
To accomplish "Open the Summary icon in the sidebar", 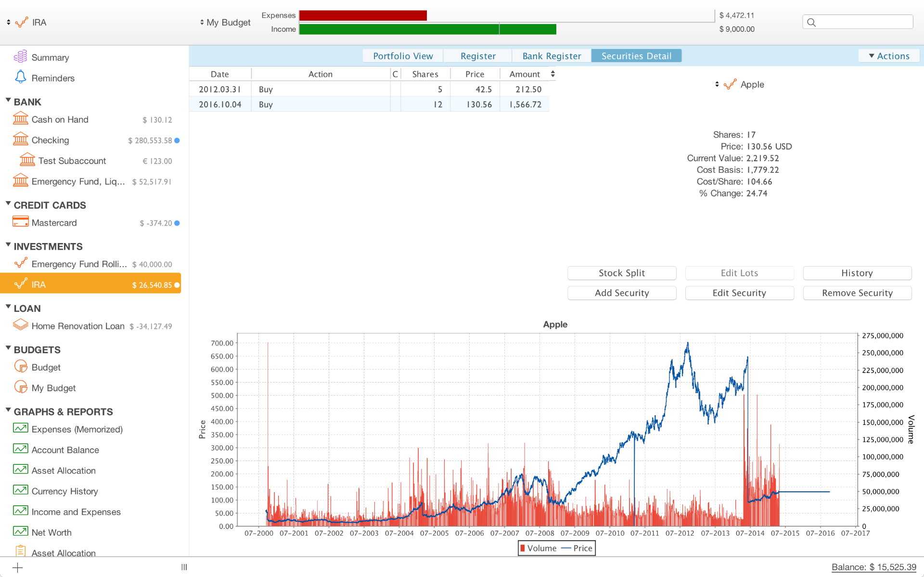I will click(x=20, y=57).
